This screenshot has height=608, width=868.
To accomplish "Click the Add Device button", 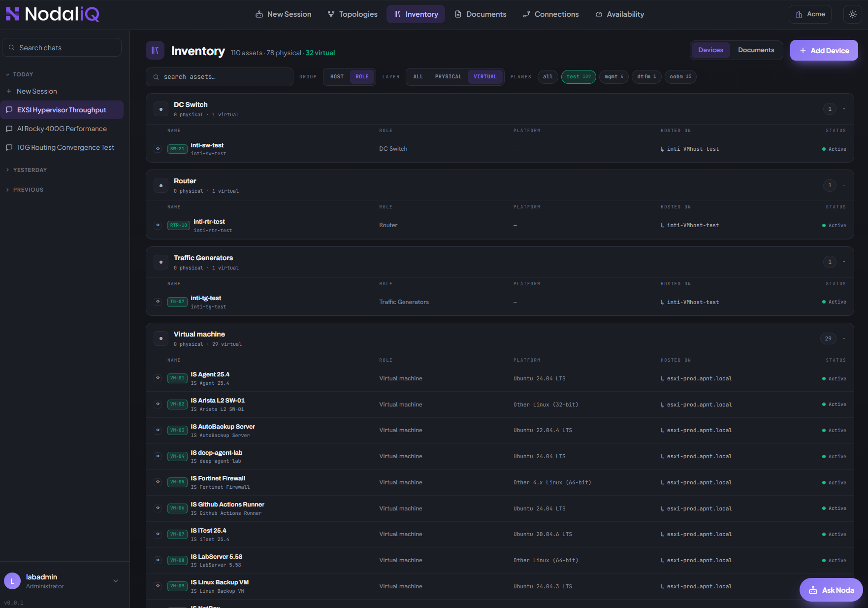I will pyautogui.click(x=824, y=50).
